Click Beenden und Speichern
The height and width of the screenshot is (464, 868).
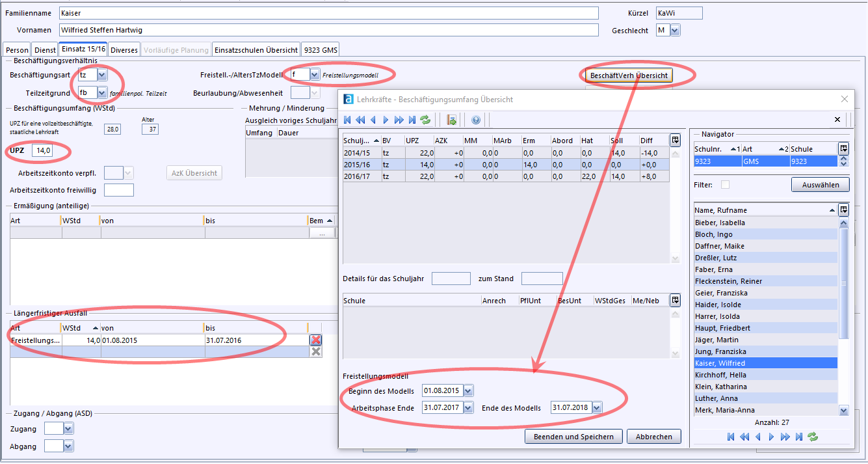[x=573, y=437]
